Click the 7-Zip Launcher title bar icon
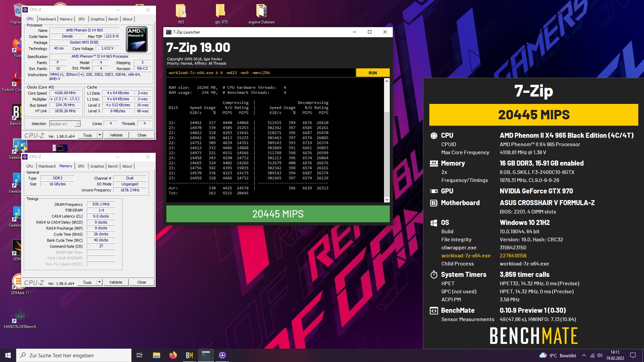The width and height of the screenshot is (644, 362). click(169, 32)
